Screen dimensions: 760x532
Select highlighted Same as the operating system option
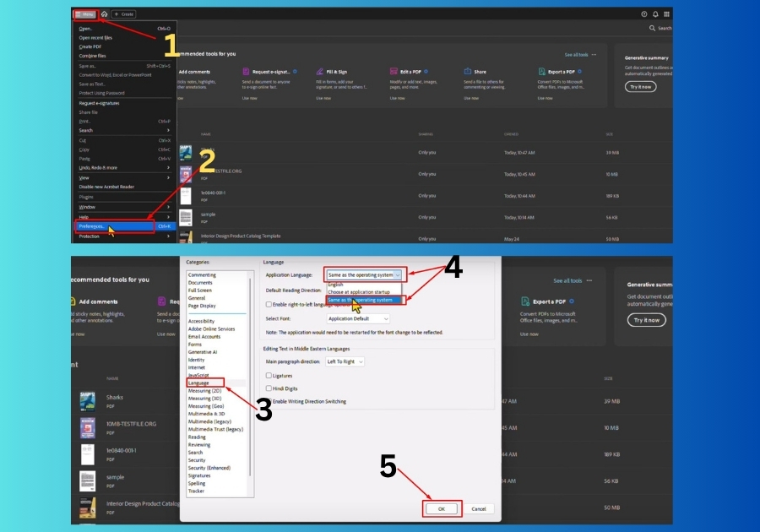[364, 300]
